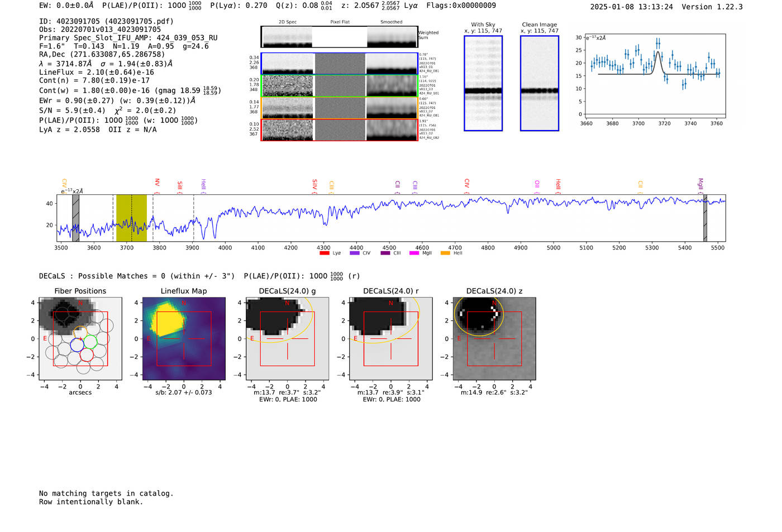The height and width of the screenshot is (532, 782).
Task: Click the Smoothed column header
Action: [392, 22]
